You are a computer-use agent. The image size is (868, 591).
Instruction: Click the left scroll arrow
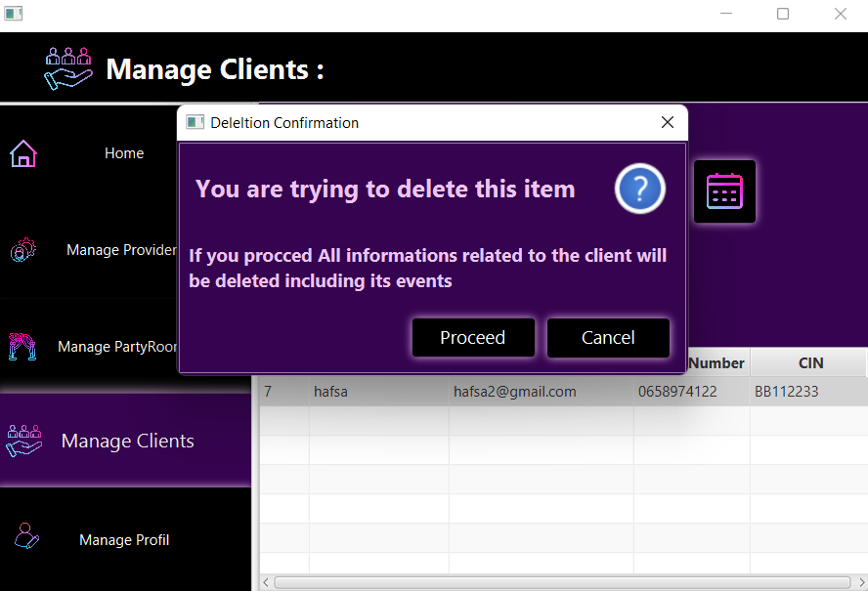click(x=266, y=582)
